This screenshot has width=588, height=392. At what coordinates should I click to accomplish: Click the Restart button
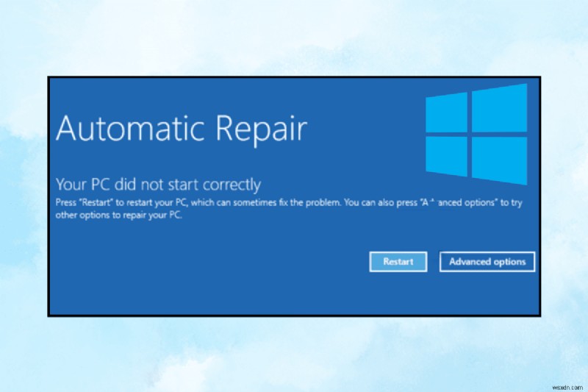pos(398,262)
